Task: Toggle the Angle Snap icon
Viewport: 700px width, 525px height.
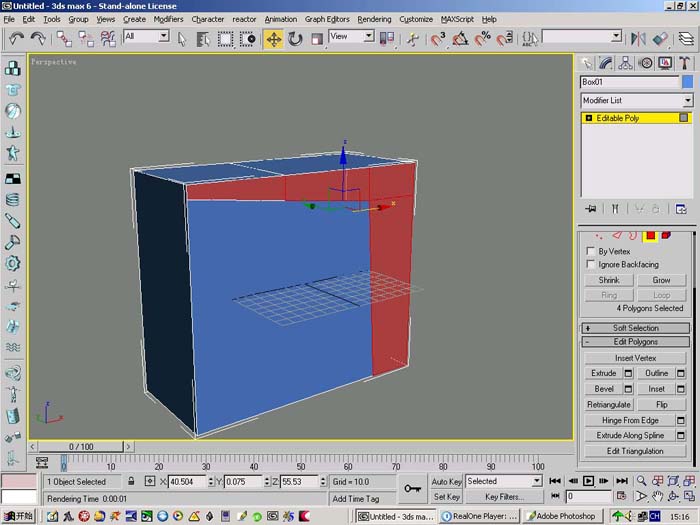Action: [460, 39]
